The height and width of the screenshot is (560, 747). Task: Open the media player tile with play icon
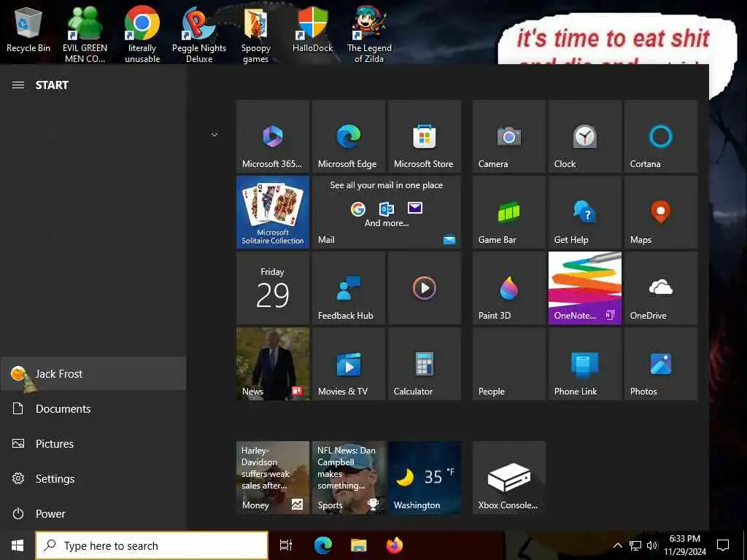click(x=424, y=288)
